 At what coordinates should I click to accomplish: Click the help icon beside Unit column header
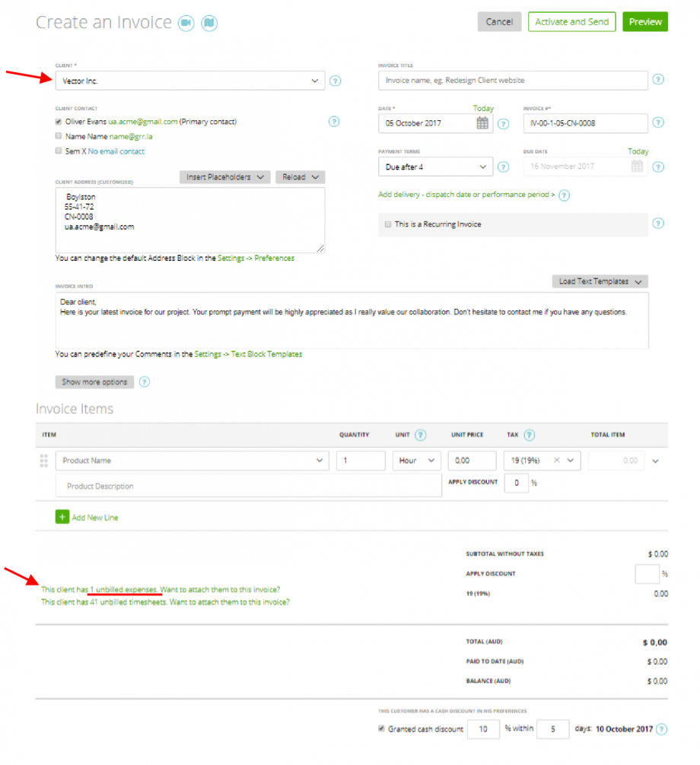pos(422,435)
